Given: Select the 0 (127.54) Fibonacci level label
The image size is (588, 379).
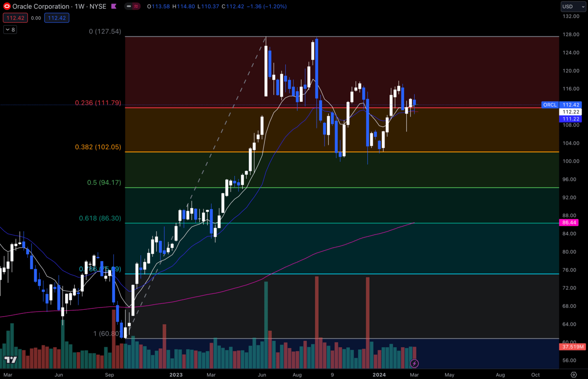Looking at the screenshot, I should tap(105, 31).
